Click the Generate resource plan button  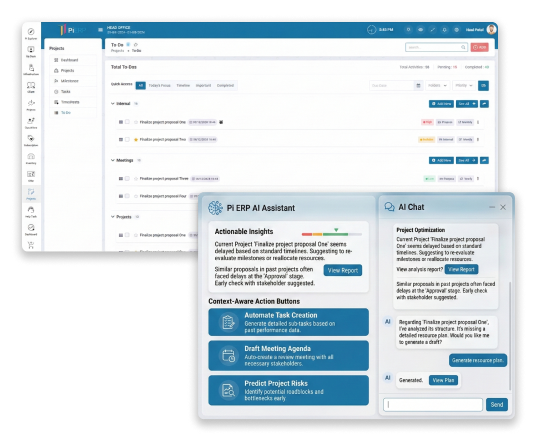click(x=478, y=360)
